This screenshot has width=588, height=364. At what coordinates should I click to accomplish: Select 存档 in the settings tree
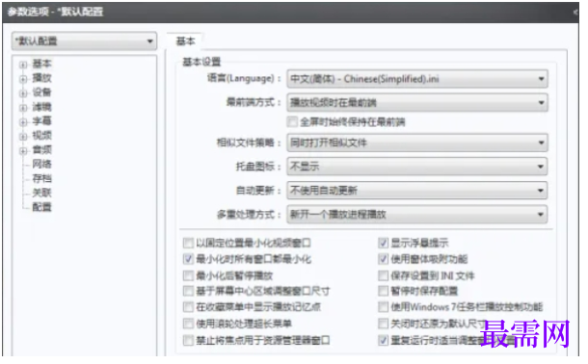coord(41,178)
